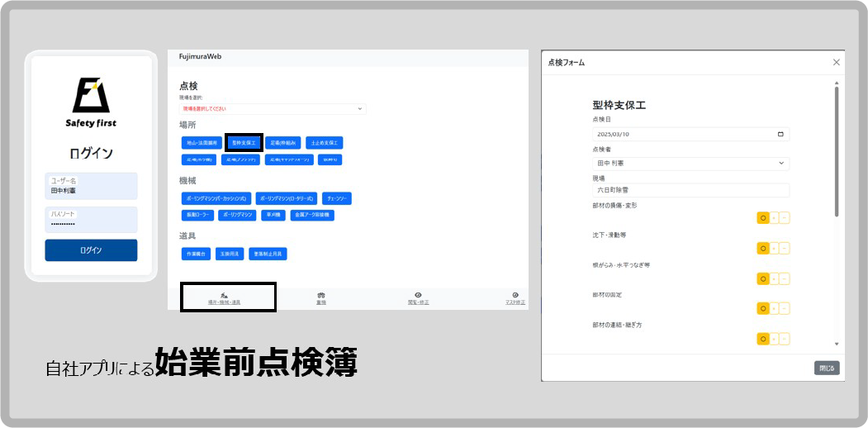Screen dimensions: 868x428
Task: Click the calendar icon in 点検日 field
Action: (x=780, y=135)
